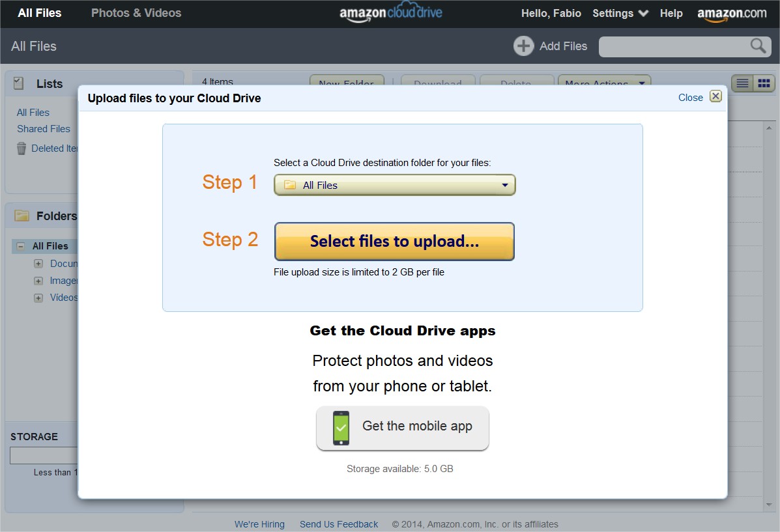Viewport: 780px width, 532px height.
Task: Click the Delete button
Action: point(516,80)
